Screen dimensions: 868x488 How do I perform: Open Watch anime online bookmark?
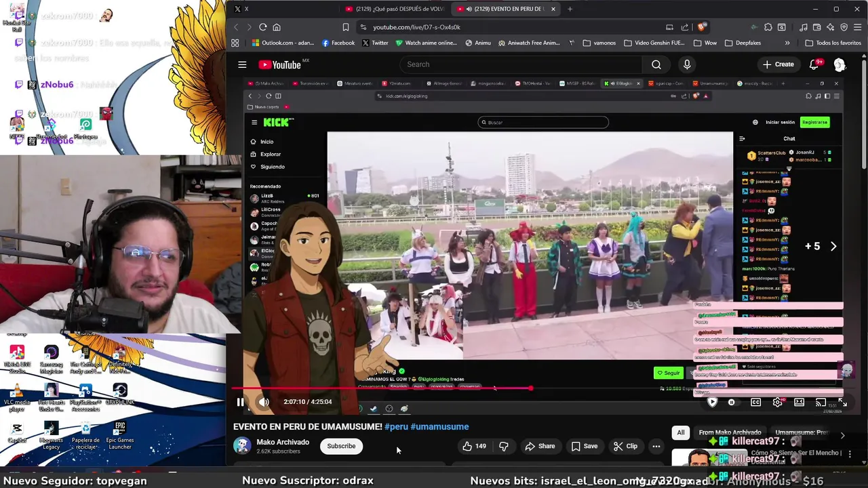point(426,43)
